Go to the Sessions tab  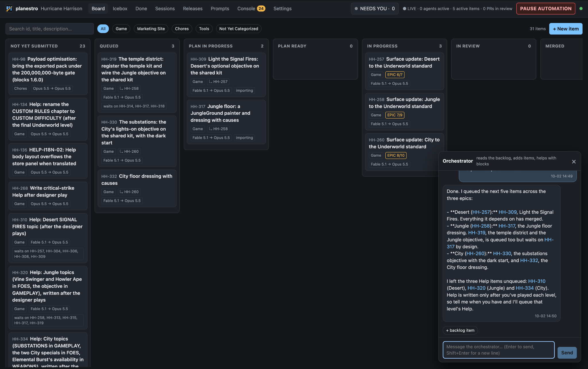coord(165,9)
